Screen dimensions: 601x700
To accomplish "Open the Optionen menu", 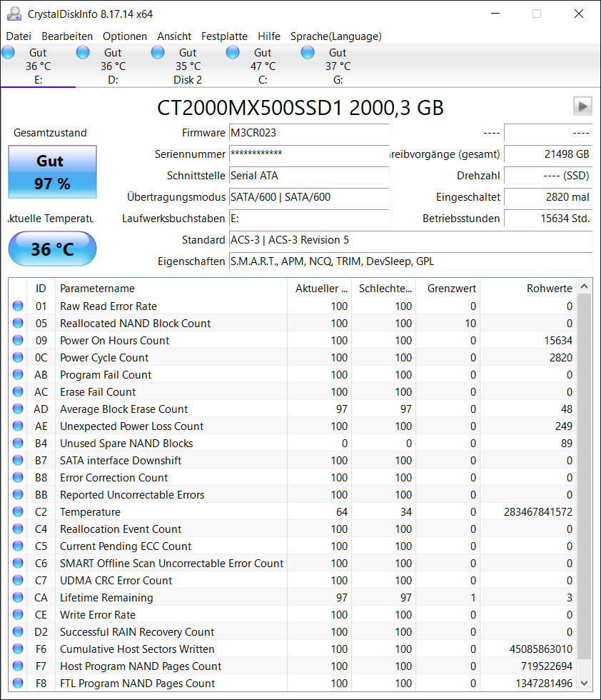I will click(x=125, y=36).
